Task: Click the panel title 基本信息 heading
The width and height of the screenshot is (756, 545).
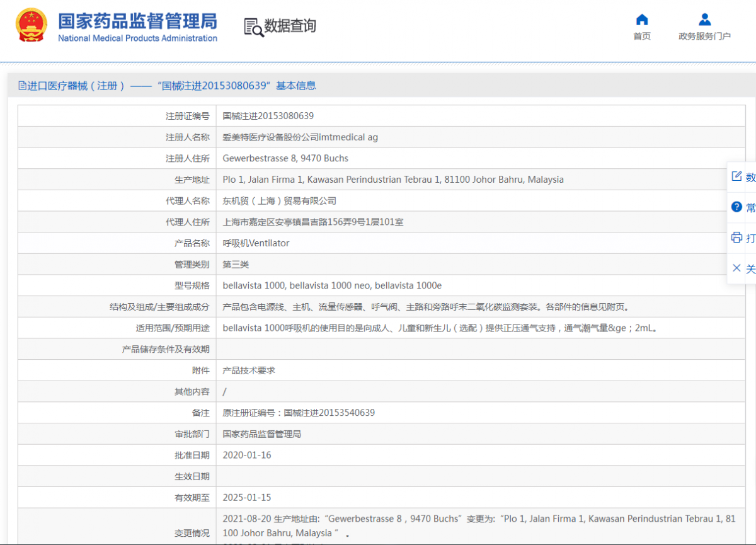Action: click(x=295, y=86)
